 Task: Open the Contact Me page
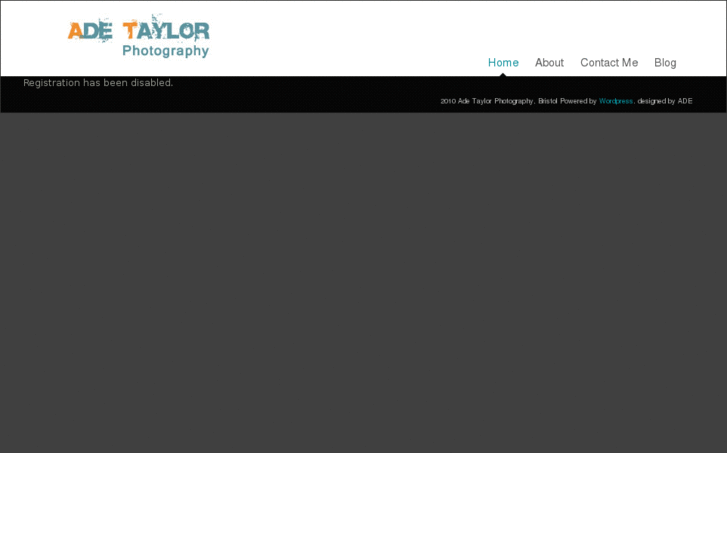click(609, 63)
